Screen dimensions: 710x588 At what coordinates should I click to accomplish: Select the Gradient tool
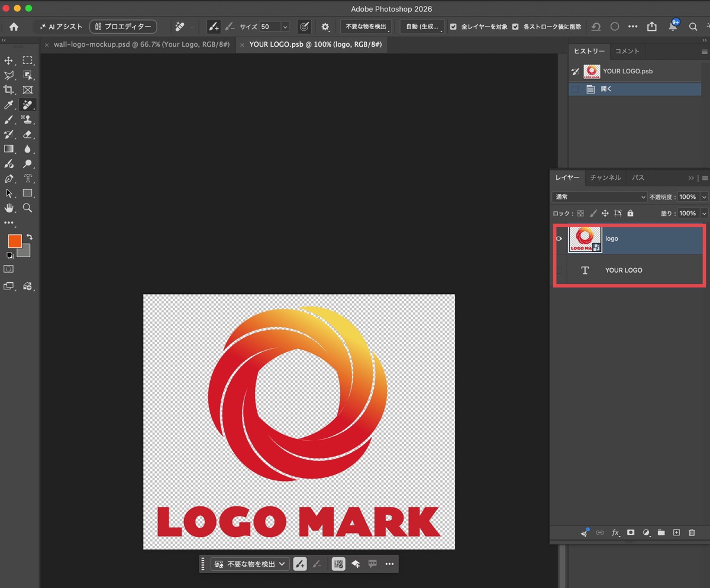[x=9, y=149]
